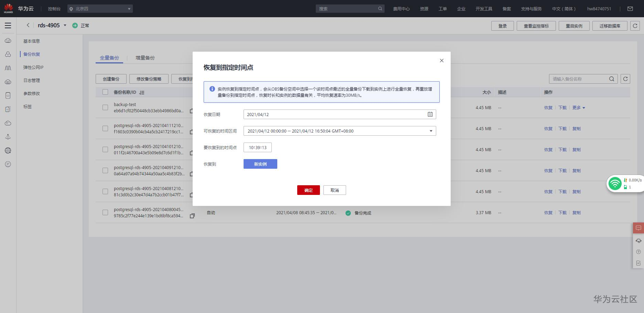Click the info icon in the dialog notice
Screen dimensions: 644x313
pyautogui.click(x=212, y=89)
